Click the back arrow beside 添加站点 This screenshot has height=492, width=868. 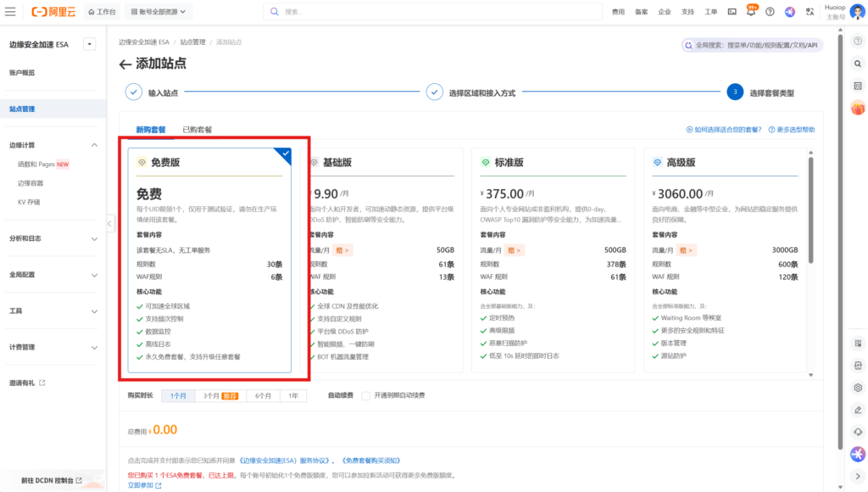coord(125,64)
